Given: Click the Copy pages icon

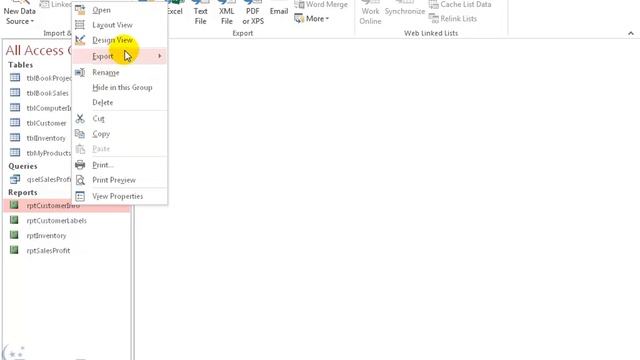Looking at the screenshot, I should point(80,133).
